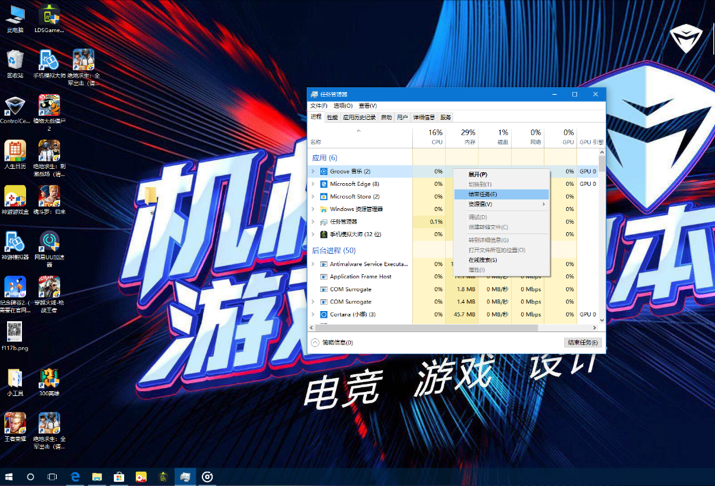The image size is (715, 486).
Task: Open the f117b.png QR code file
Action: [x=15, y=336]
